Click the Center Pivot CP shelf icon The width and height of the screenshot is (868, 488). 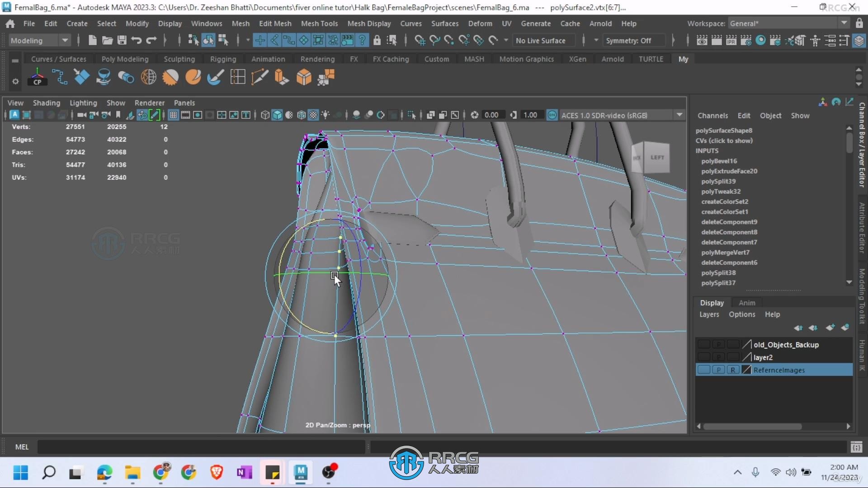point(38,77)
